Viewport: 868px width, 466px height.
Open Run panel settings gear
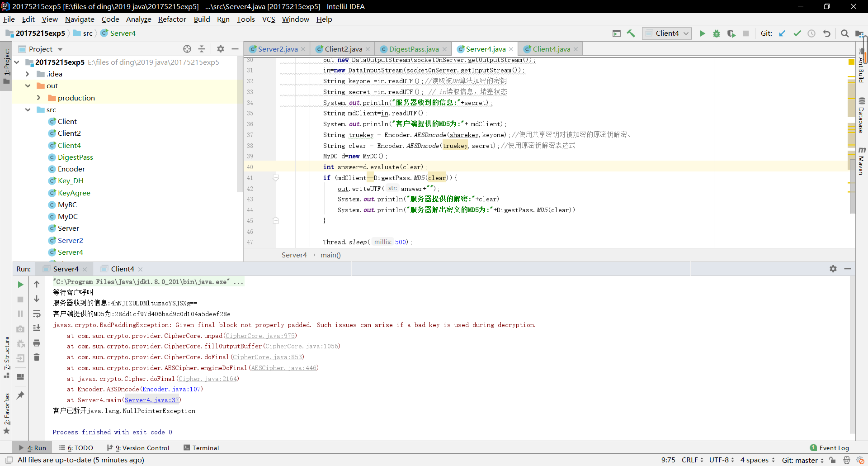click(x=833, y=269)
